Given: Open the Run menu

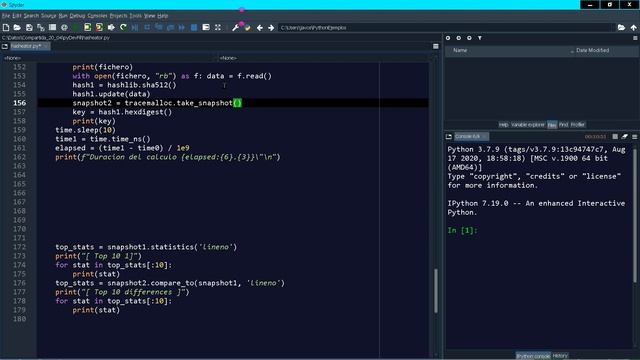Looking at the screenshot, I should coord(63,16).
